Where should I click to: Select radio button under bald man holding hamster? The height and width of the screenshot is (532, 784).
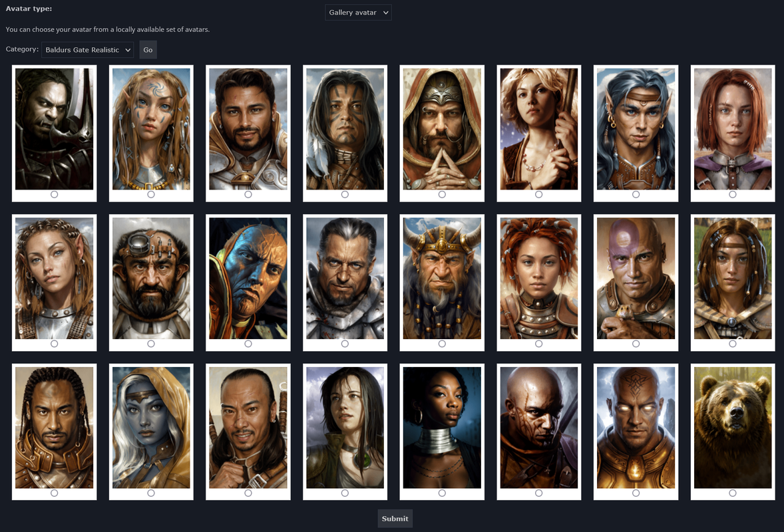pyautogui.click(x=636, y=344)
